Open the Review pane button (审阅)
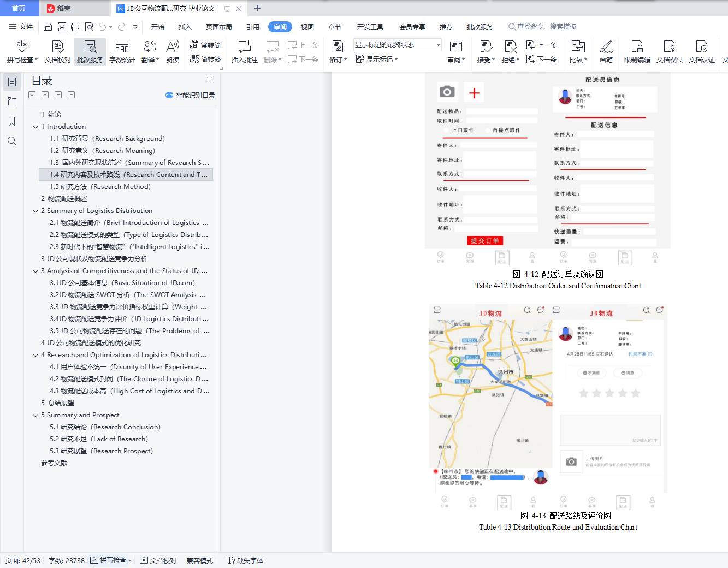The width and height of the screenshot is (728, 568). 456,52
